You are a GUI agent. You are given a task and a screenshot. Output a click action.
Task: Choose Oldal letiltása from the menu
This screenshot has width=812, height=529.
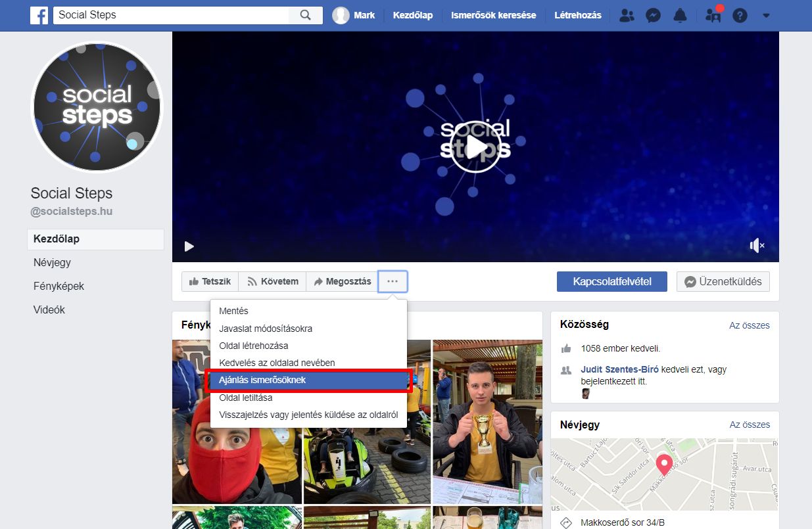click(x=245, y=398)
